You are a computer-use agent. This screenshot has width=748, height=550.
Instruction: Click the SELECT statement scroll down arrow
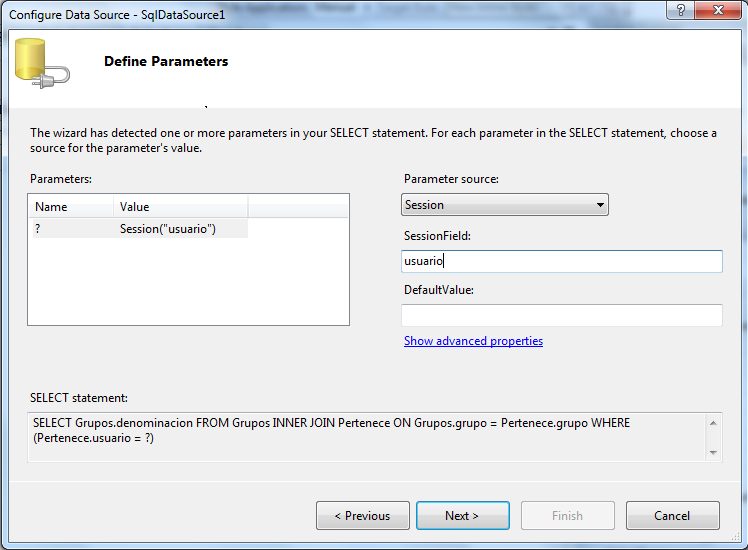click(713, 452)
